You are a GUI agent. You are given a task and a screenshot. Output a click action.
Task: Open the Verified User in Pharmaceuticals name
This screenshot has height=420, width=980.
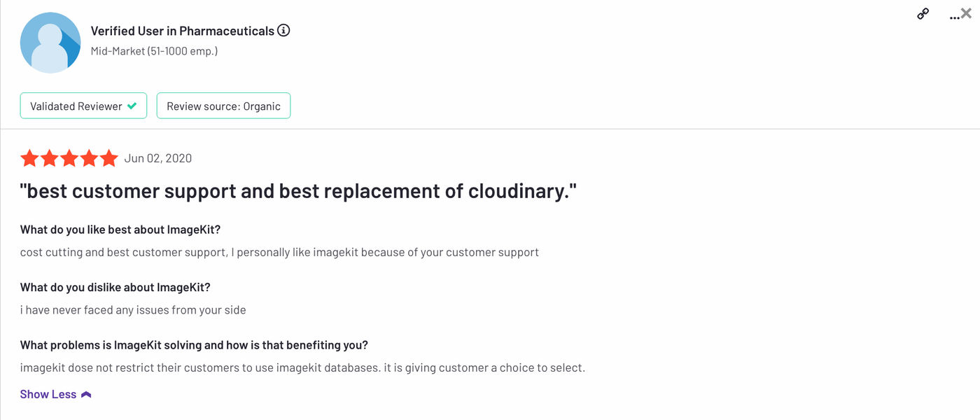pos(183,31)
